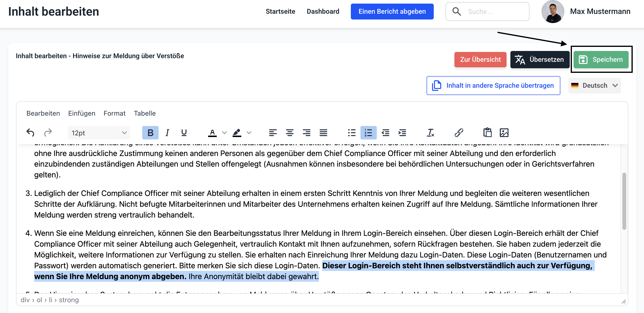Toggle bold formatting button
Image resolution: width=644 pixels, height=313 pixels.
(x=150, y=133)
